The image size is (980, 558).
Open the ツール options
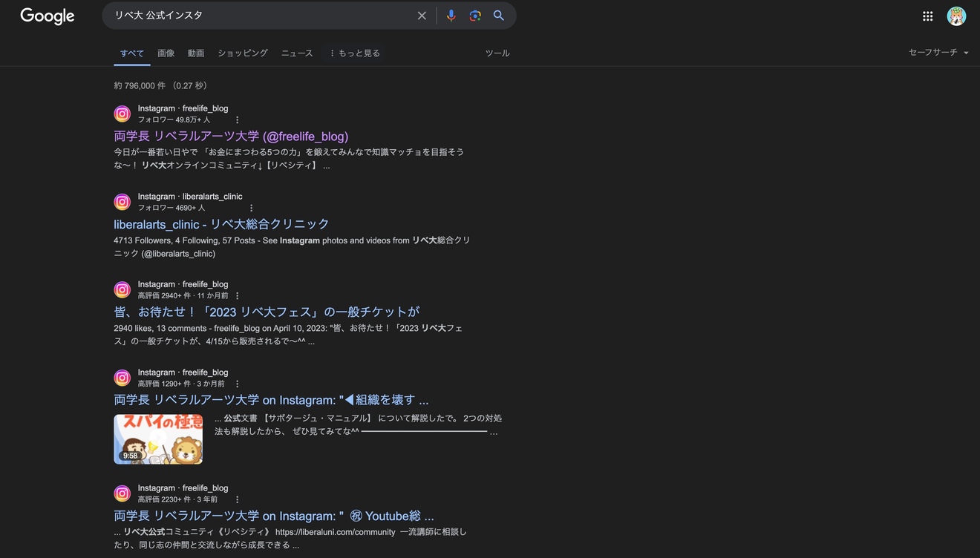click(497, 53)
